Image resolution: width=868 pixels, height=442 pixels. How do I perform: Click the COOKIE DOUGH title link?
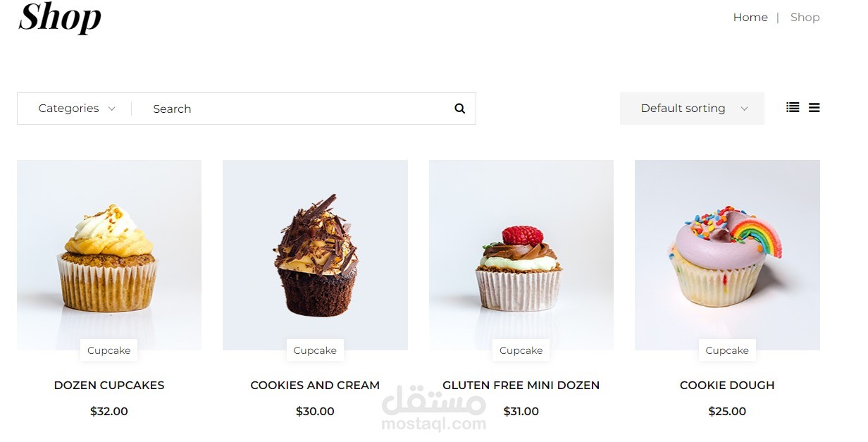[x=727, y=386]
